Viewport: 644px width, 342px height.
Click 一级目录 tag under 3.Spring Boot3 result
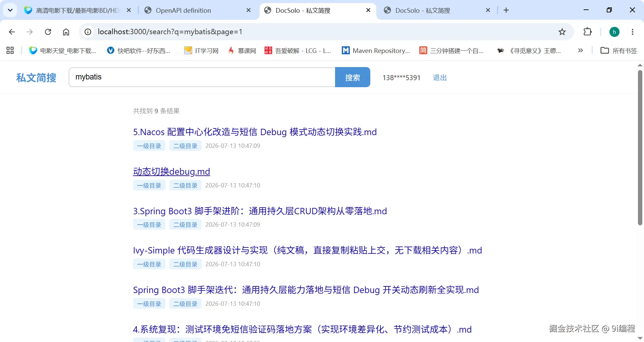pos(149,225)
